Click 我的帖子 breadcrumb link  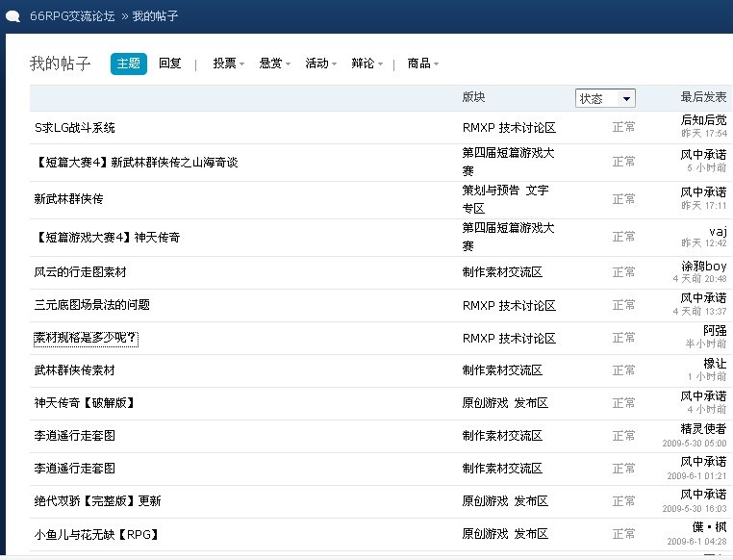pos(155,16)
